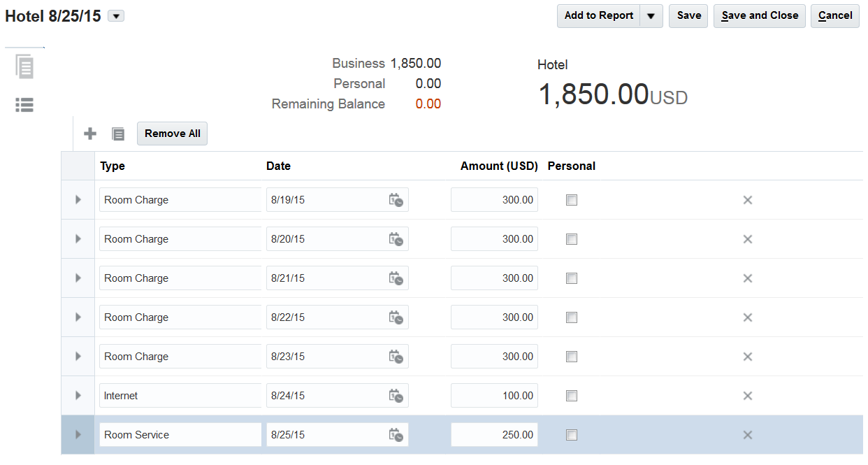Screen dimensions: 868x465
Task: Expand the 8/21/15 Room Charge row details
Action: pos(78,278)
